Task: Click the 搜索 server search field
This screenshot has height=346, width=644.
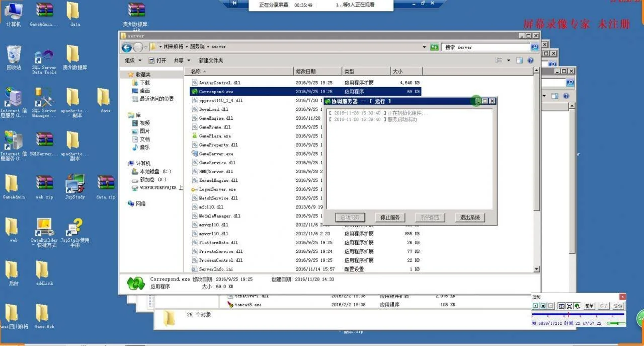Action: [486, 47]
